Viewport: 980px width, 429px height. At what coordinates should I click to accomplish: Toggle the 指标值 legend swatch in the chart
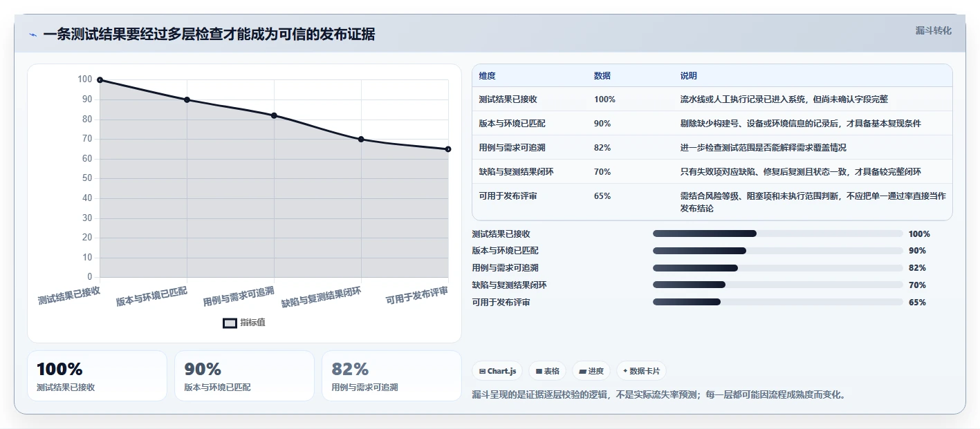tap(230, 323)
